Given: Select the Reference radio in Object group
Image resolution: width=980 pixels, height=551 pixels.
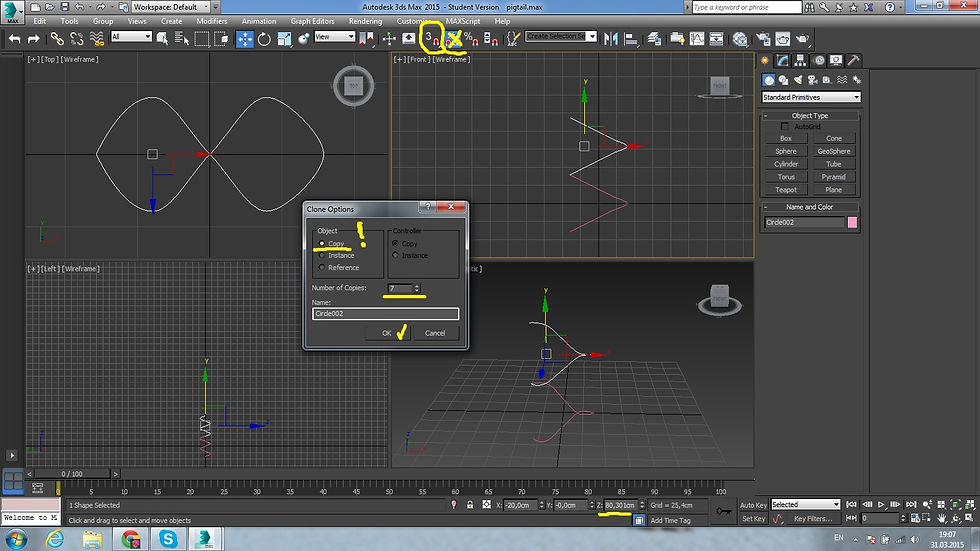Looking at the screenshot, I should click(x=322, y=267).
